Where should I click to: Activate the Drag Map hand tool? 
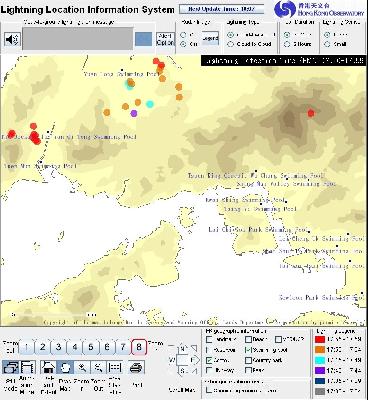click(65, 367)
